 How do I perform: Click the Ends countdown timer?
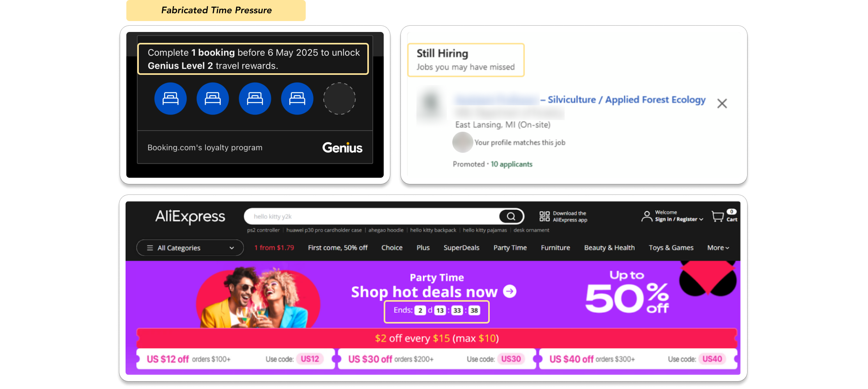(437, 311)
